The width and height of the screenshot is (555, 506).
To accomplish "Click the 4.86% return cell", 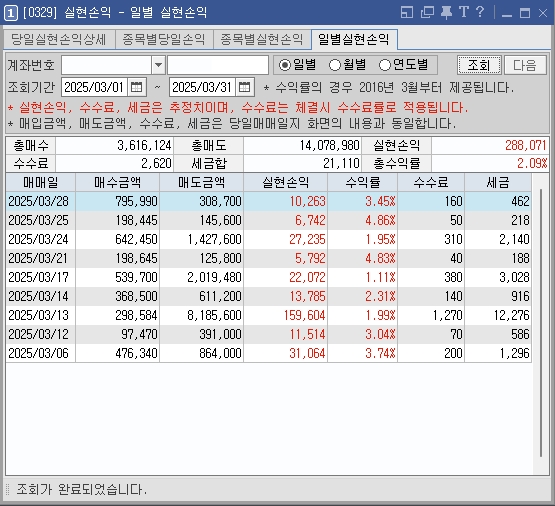I will [x=363, y=220].
